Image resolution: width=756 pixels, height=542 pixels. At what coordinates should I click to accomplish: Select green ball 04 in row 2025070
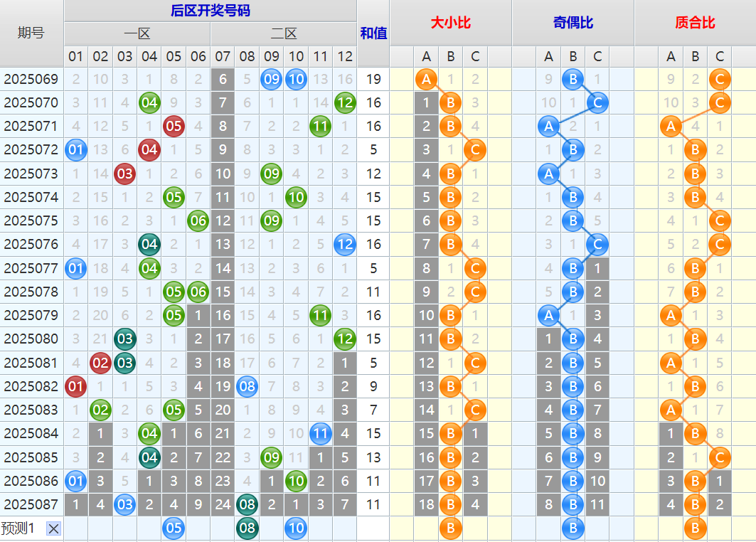tap(149, 102)
